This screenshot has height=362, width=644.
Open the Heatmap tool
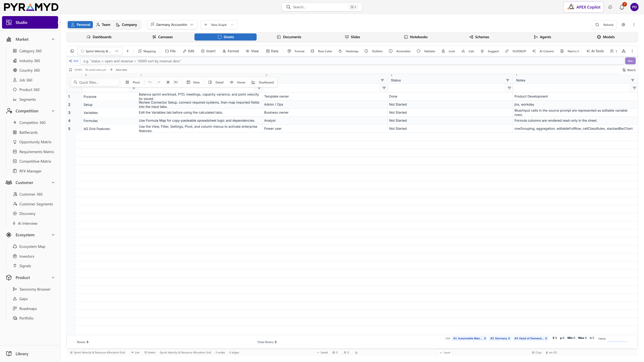click(x=348, y=51)
